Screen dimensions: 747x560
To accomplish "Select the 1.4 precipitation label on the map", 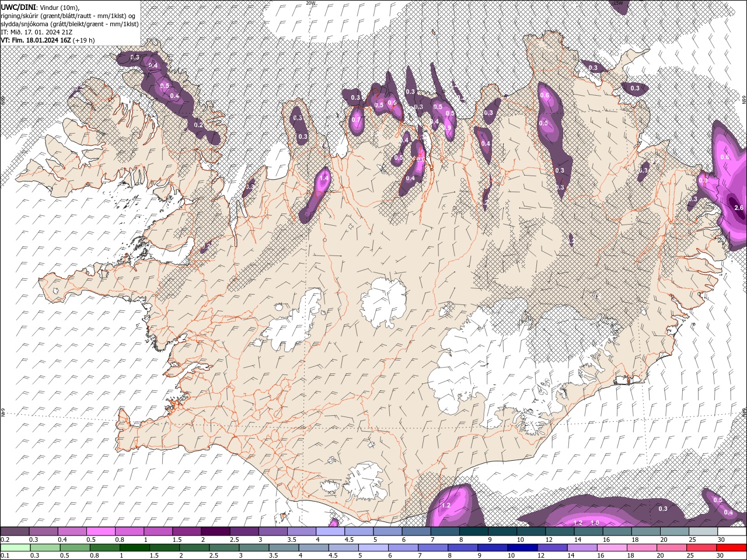I will click(324, 178).
